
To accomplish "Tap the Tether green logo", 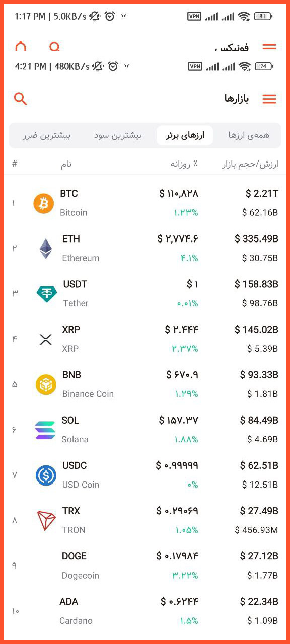I will [47, 294].
